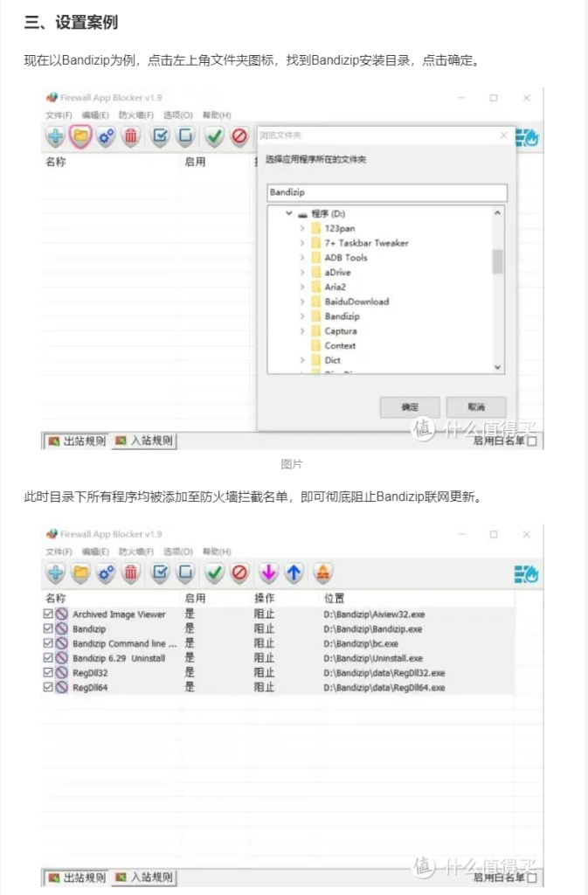Screen dimensions: 588x895
Task: Uncheck the RegDll64 rule checkbox
Action: coord(48,688)
